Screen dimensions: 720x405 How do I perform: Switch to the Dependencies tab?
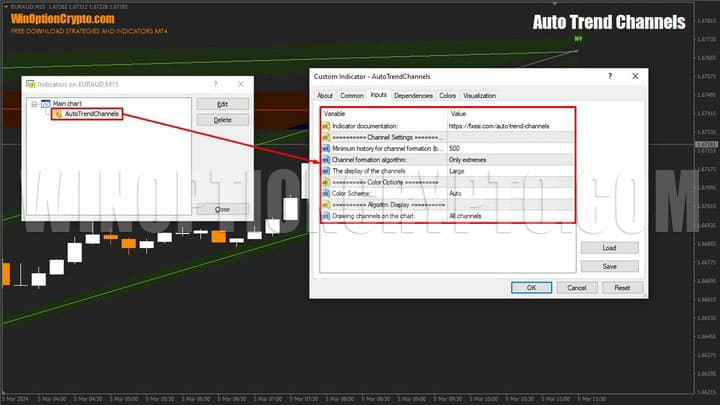click(413, 96)
